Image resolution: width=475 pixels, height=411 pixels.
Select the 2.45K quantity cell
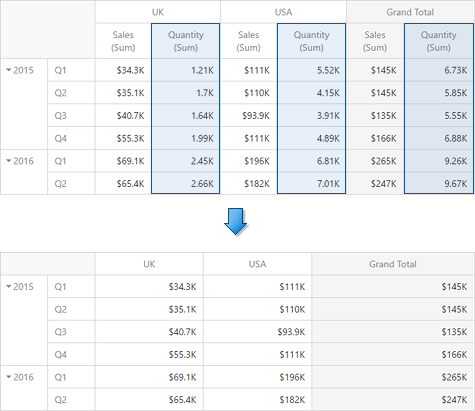tap(185, 161)
